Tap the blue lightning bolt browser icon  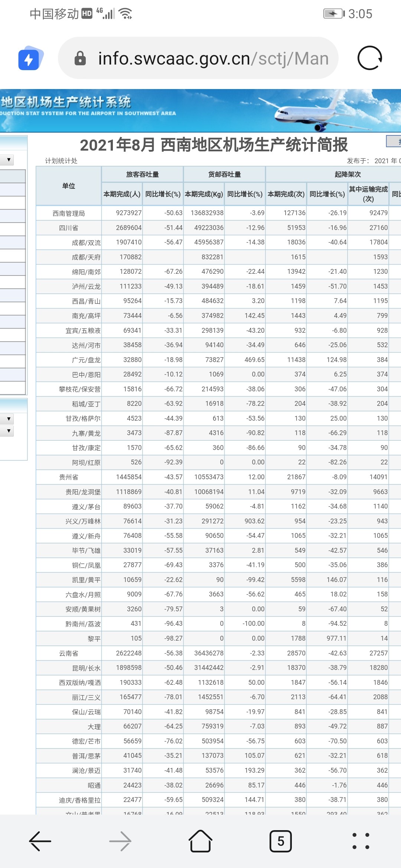click(x=30, y=59)
